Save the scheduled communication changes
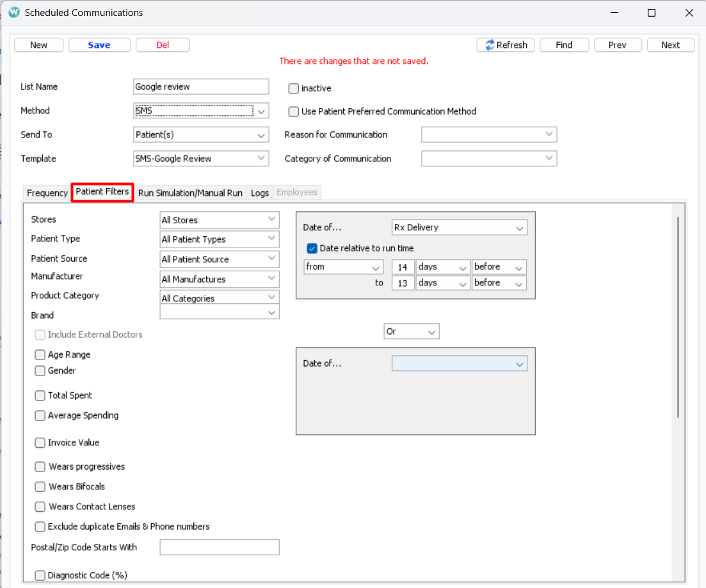706x588 pixels. coord(99,45)
